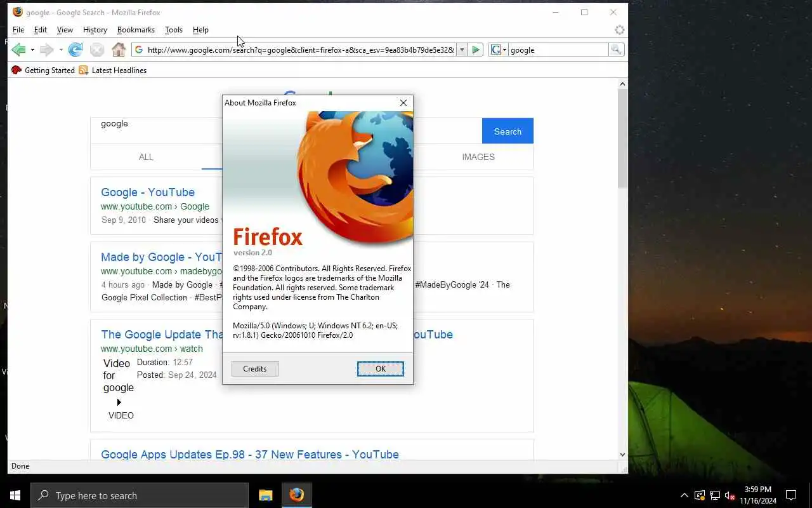
Task: Click the Latest Headlines bookmark label
Action: pyautogui.click(x=119, y=70)
